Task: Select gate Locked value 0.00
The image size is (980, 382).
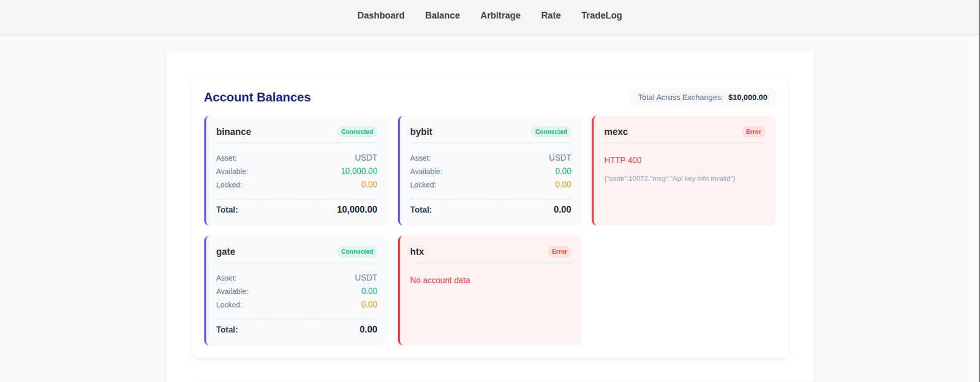Action: [369, 305]
